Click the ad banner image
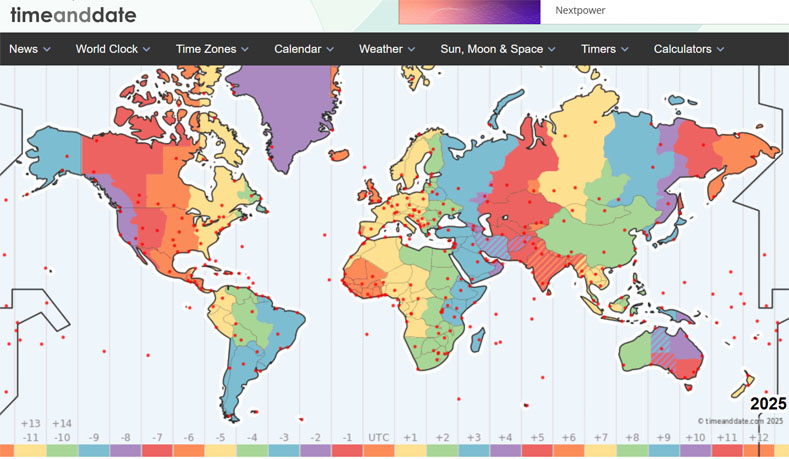Image resolution: width=789 pixels, height=459 pixels. point(469,11)
